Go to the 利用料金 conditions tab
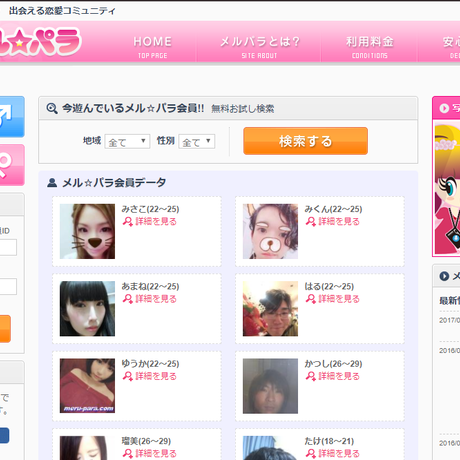 pyautogui.click(x=370, y=47)
